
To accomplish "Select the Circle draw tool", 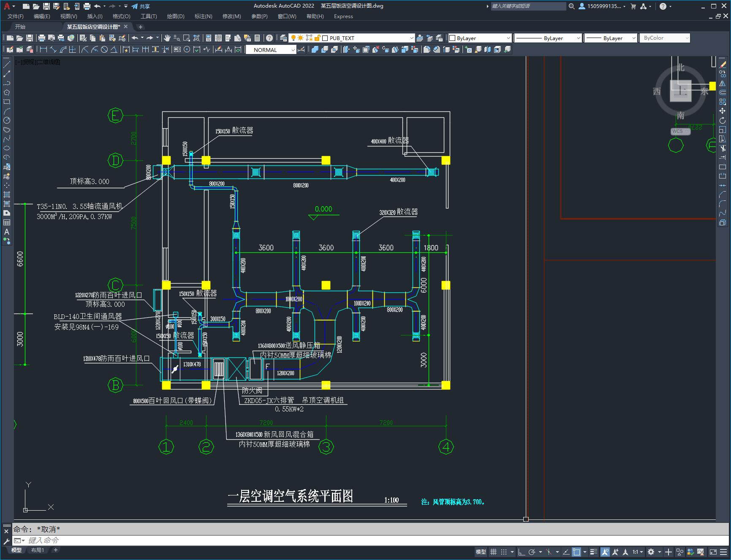I will pyautogui.click(x=7, y=120).
